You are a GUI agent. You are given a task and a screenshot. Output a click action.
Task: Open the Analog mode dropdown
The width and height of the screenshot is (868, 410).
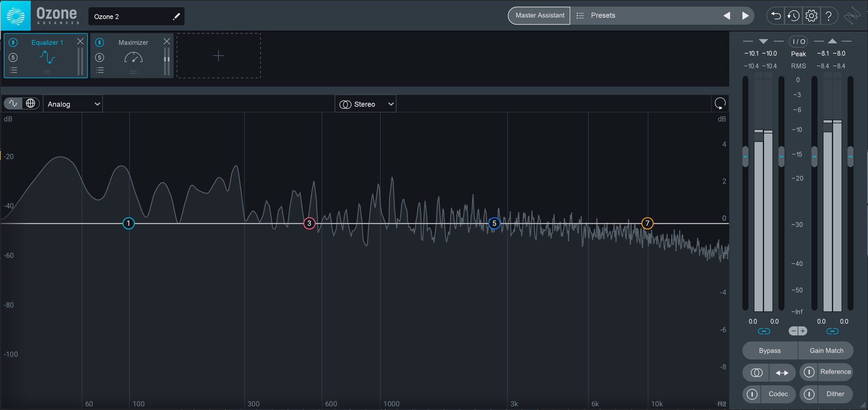[x=73, y=104]
